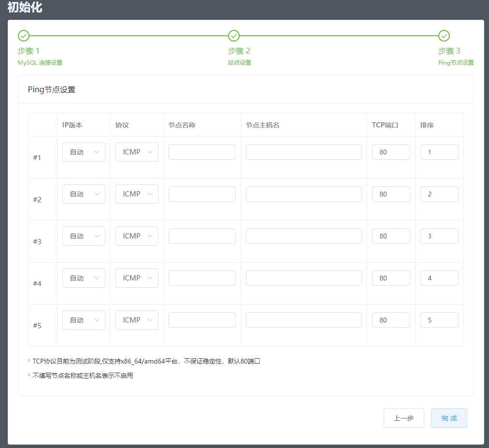Viewport: 489px width, 448px height.
Task: Click the 测试 link in the TCP note
Action: (82, 361)
